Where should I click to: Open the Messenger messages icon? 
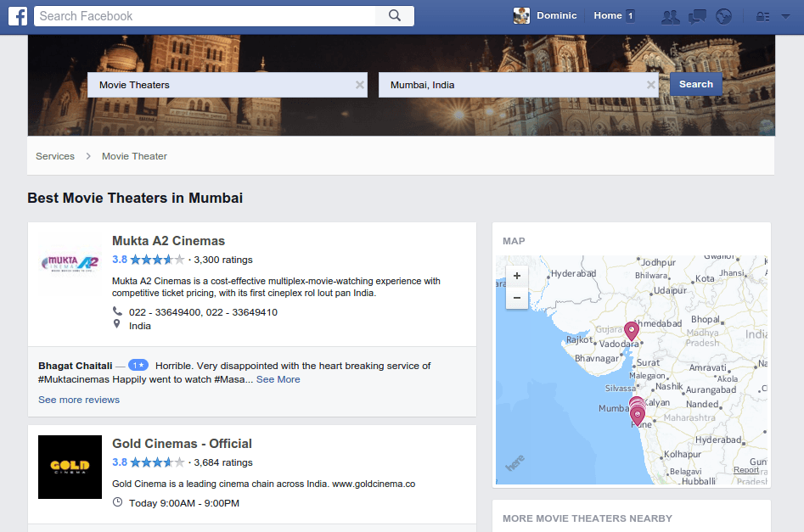[x=697, y=15]
